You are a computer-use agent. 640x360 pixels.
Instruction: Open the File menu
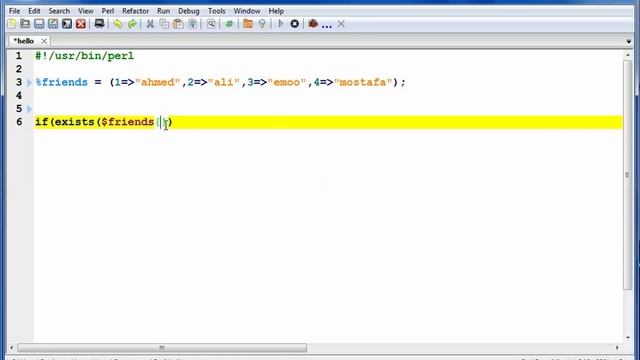click(x=14, y=11)
